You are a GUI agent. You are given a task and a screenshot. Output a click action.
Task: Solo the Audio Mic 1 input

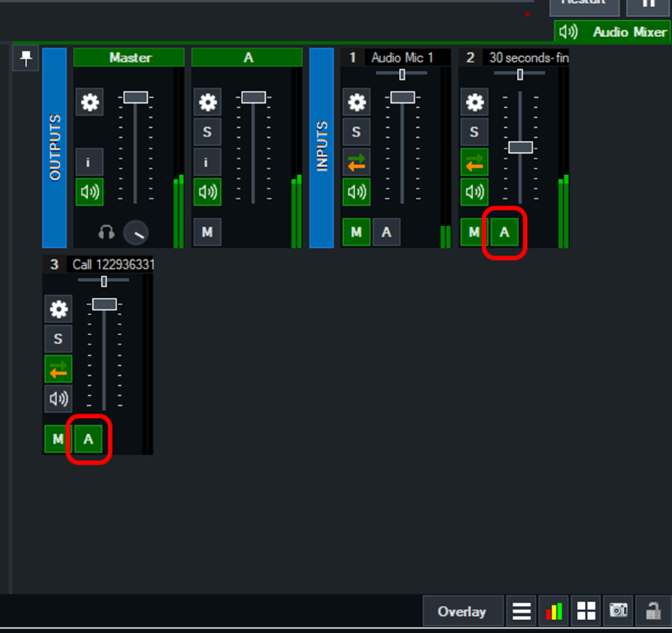[356, 132]
